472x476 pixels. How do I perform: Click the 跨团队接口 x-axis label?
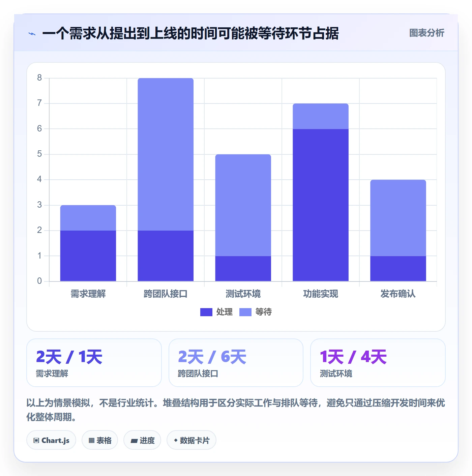coord(166,294)
